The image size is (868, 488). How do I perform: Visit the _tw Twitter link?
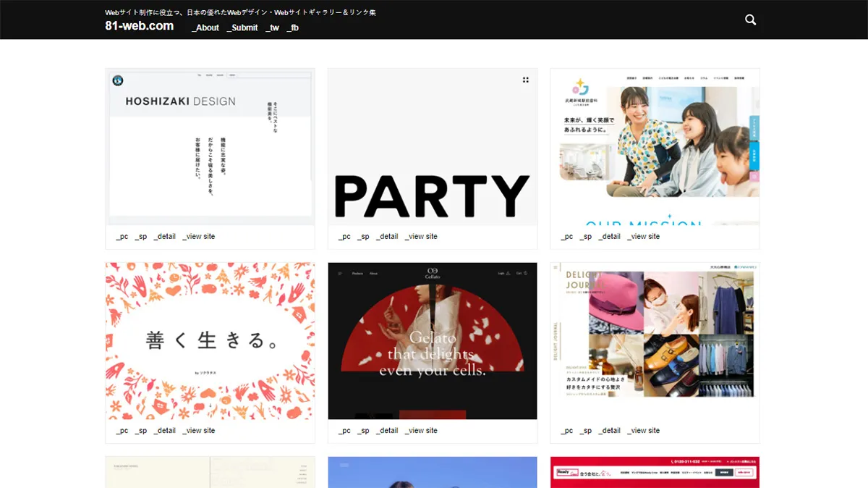point(273,28)
